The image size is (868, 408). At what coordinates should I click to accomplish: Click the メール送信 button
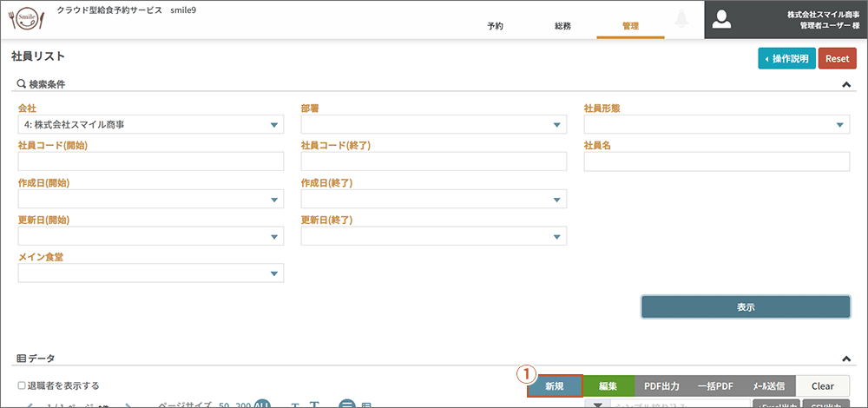(x=768, y=386)
